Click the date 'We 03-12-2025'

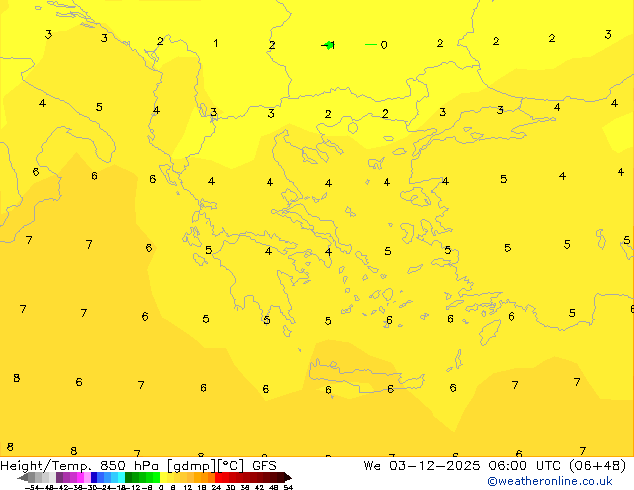pyautogui.click(x=422, y=466)
